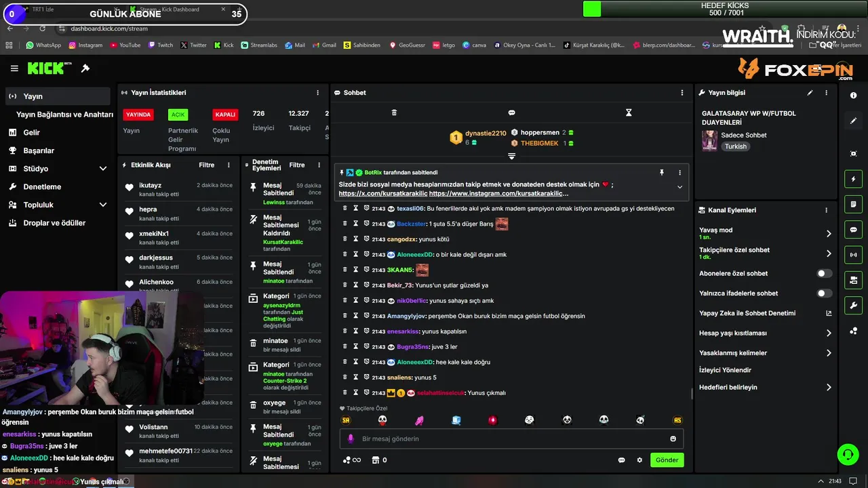Viewport: 868px width, 488px height.
Task: Click the wrench icon in the right sidebar
Action: [853, 305]
